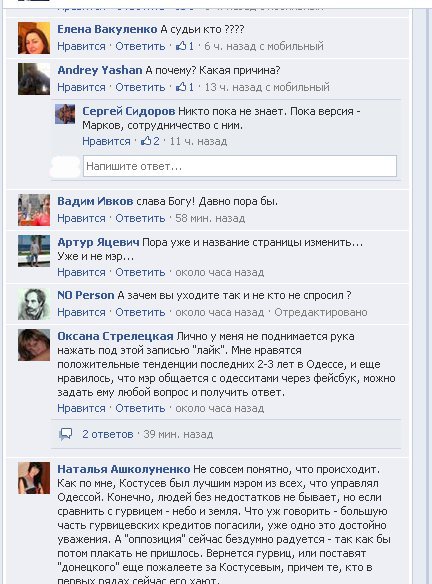This screenshot has height=584, width=432.
Task: Click the 58 мин. назад timestamp
Action: pos(210,218)
